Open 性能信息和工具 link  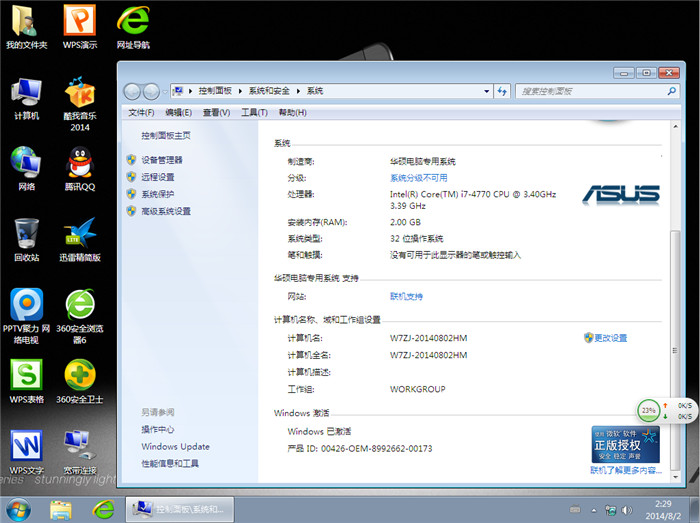[x=170, y=464]
